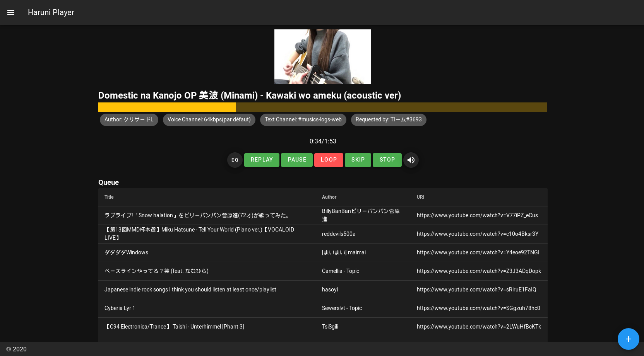Replay the current song
Screen dimensions: 644x356
(x=262, y=160)
